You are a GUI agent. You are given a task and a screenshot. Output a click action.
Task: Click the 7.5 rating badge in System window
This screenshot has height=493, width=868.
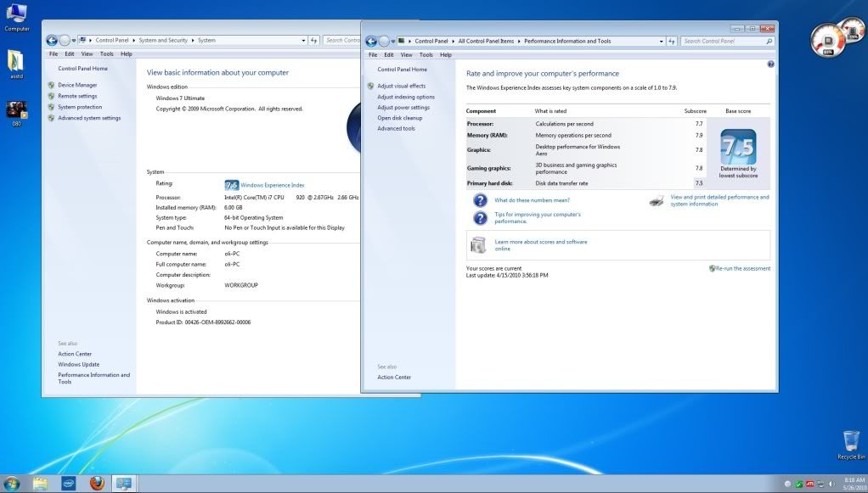pos(231,184)
